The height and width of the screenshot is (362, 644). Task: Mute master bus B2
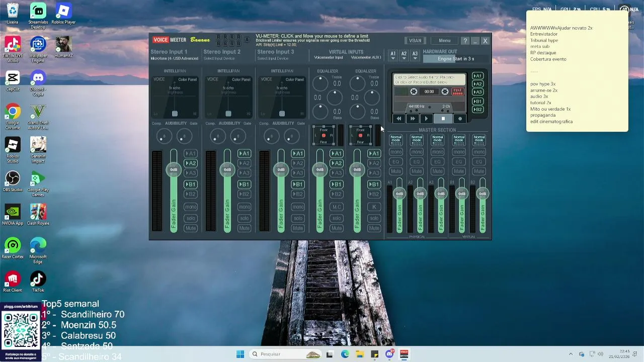click(479, 171)
